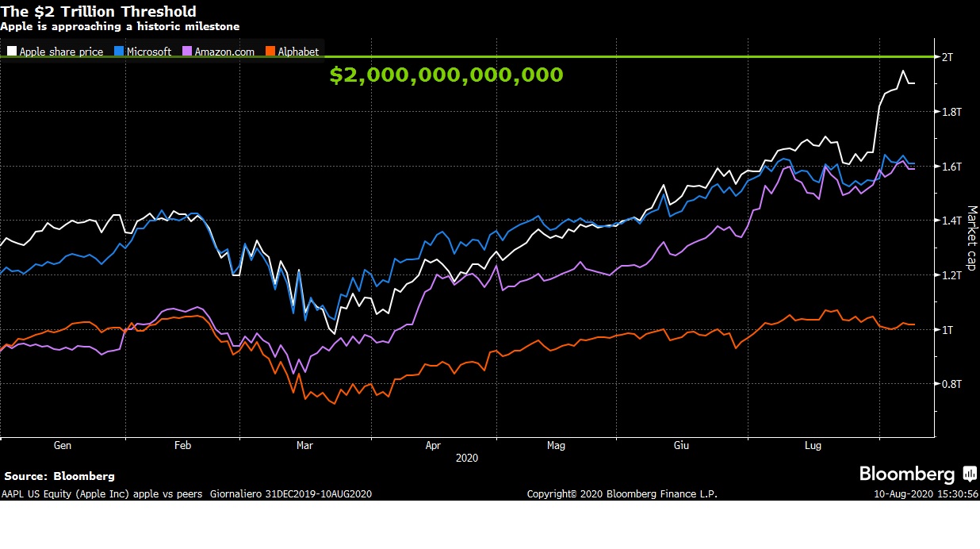Viewport: 980px width, 549px height.
Task: Click the 'Source: Bloomberg' text
Action: (x=59, y=477)
